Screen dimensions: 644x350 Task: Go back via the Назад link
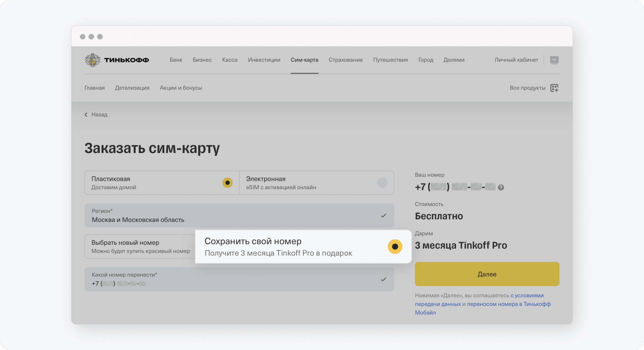click(x=99, y=114)
